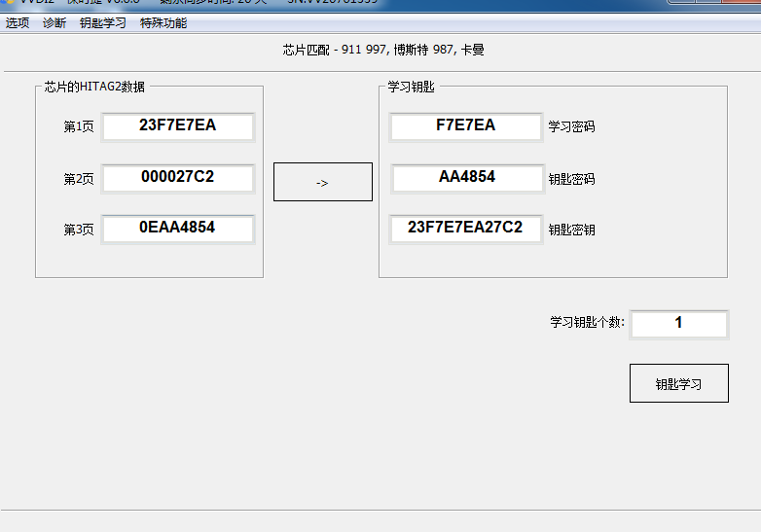Click the 第2页 field showing 000027C2
The image size is (761, 532).
pyautogui.click(x=177, y=178)
